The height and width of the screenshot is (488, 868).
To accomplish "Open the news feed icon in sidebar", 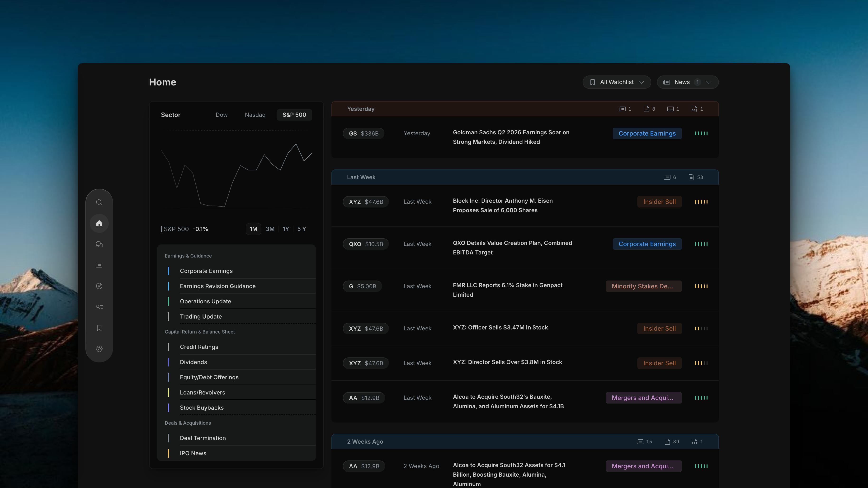I will [99, 265].
